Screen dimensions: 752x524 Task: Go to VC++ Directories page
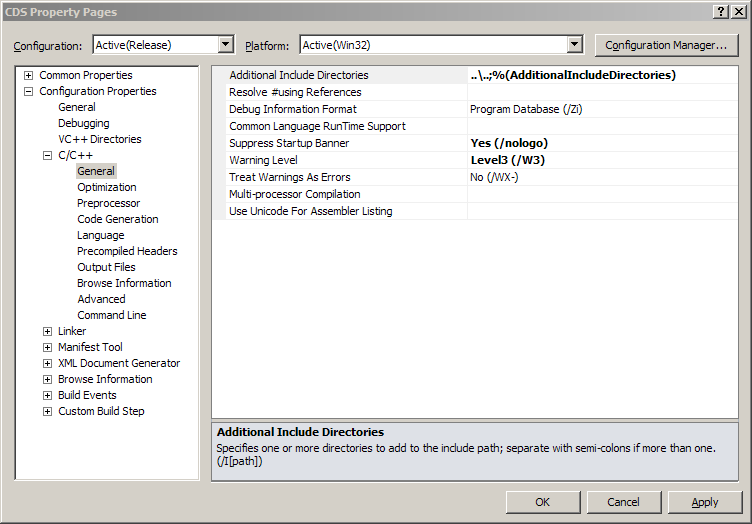pos(99,140)
